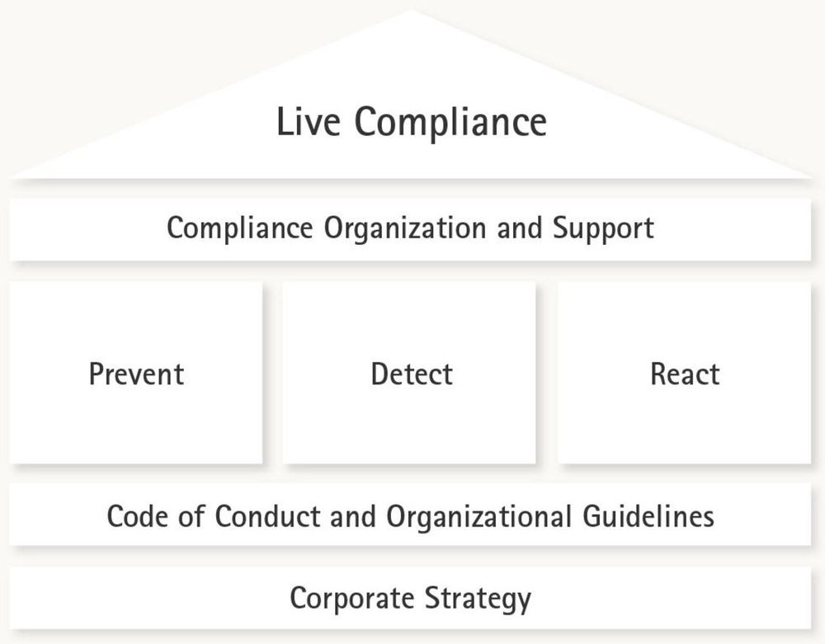825x644 pixels.
Task: Click the Compliance Organization and Support bar
Action: tap(410, 229)
